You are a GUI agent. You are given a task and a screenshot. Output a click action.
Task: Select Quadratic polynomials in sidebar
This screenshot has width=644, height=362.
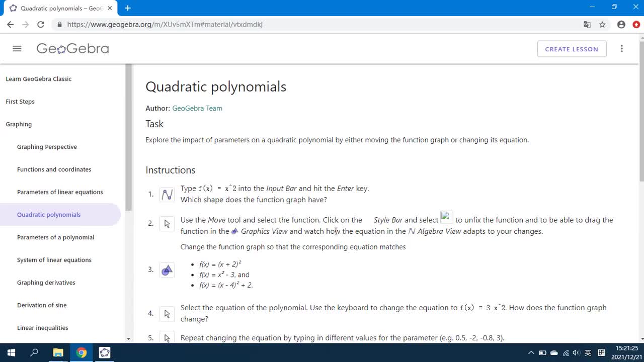(x=49, y=215)
